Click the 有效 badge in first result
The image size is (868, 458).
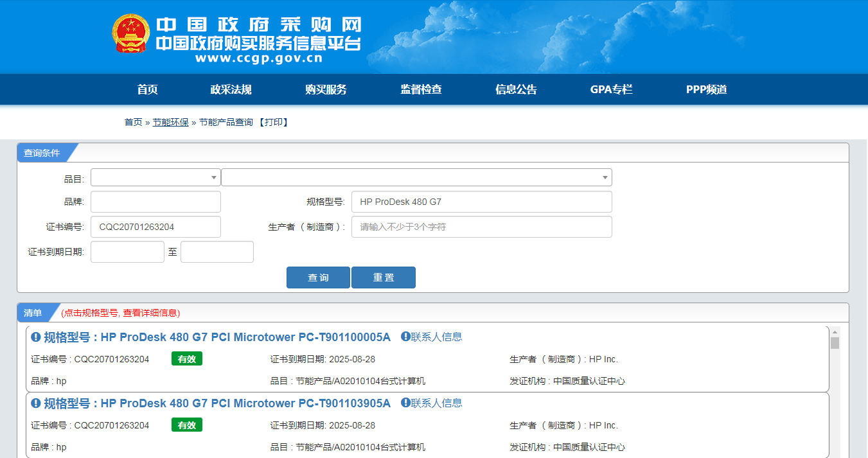click(x=187, y=359)
